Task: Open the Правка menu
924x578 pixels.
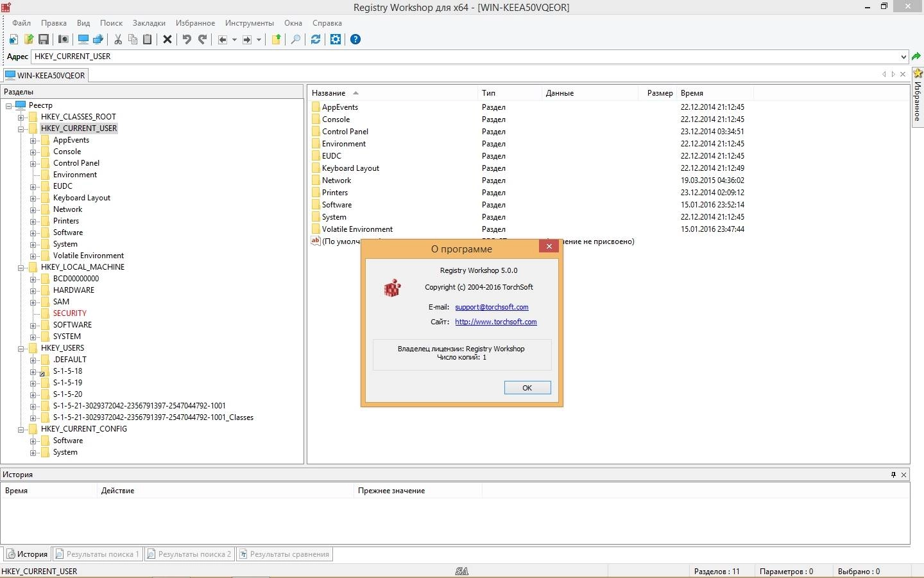Action: tap(54, 23)
